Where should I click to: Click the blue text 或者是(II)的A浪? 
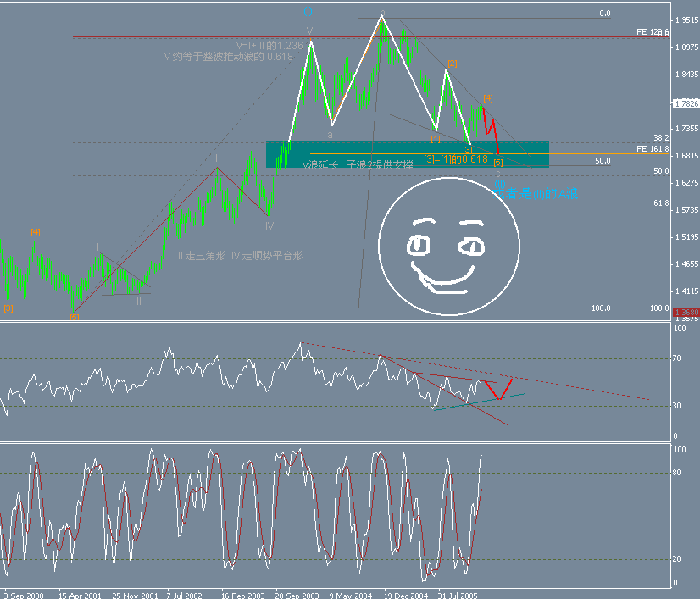536,191
